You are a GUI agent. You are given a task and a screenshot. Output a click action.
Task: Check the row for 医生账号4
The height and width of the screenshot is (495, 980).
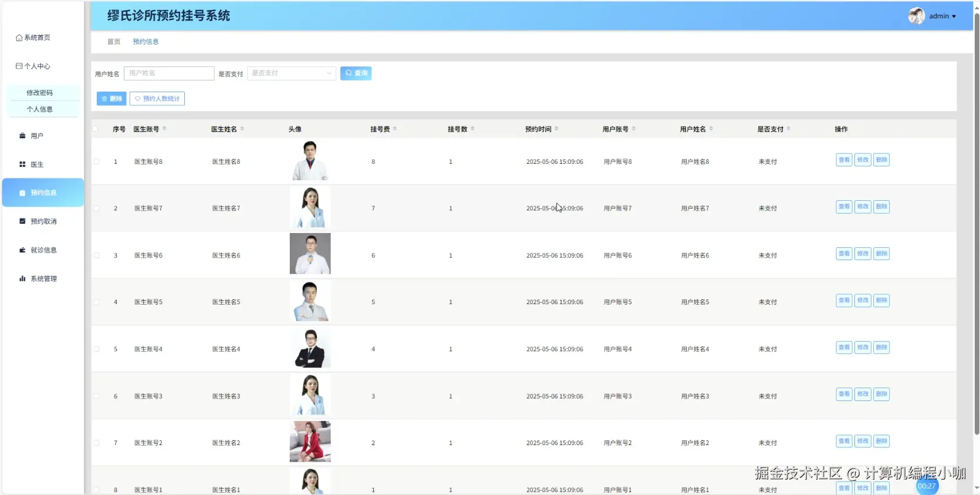pos(96,349)
